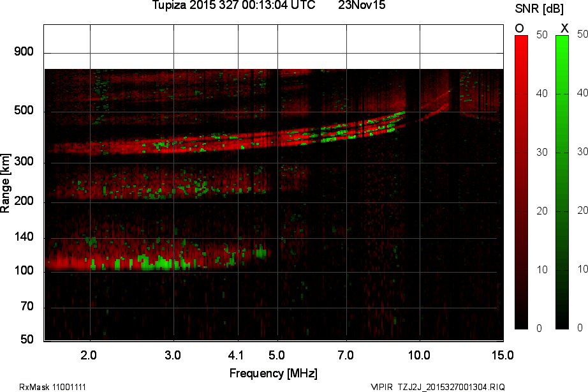The width and height of the screenshot is (588, 392).
Task: Click the 2.0 MHz frequency tick label
Action: pyautogui.click(x=89, y=355)
